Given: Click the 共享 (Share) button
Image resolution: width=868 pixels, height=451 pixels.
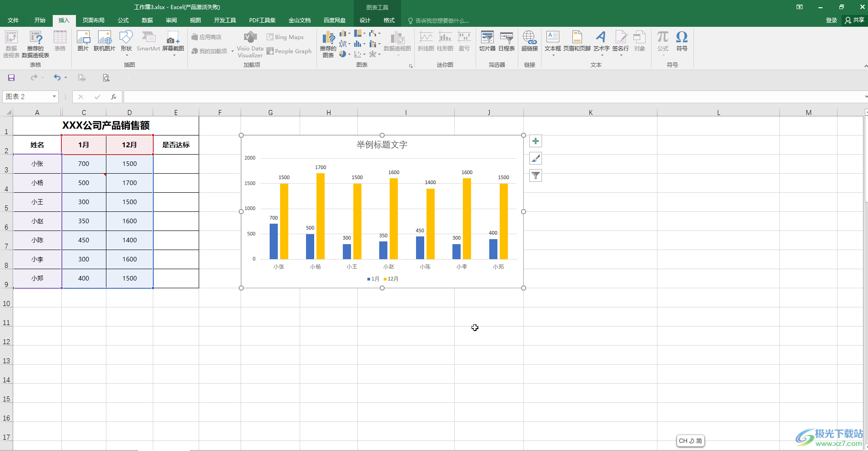Looking at the screenshot, I should click(854, 20).
